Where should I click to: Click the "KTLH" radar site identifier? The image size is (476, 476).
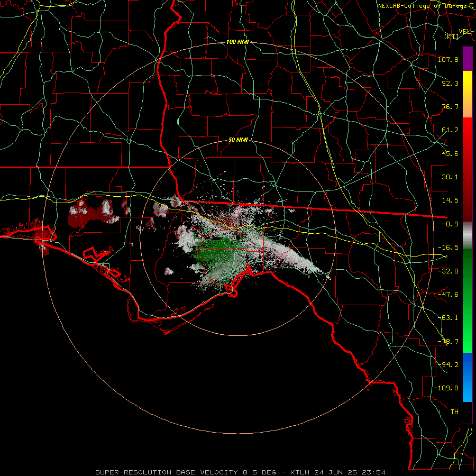pos(300,472)
